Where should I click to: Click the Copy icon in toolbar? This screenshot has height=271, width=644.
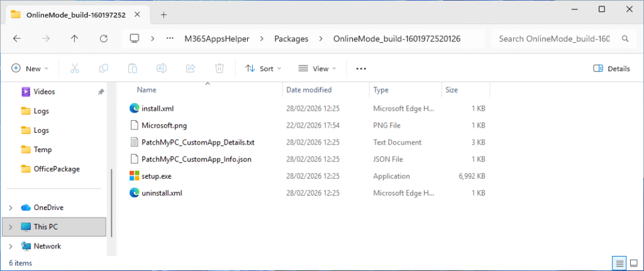point(104,69)
